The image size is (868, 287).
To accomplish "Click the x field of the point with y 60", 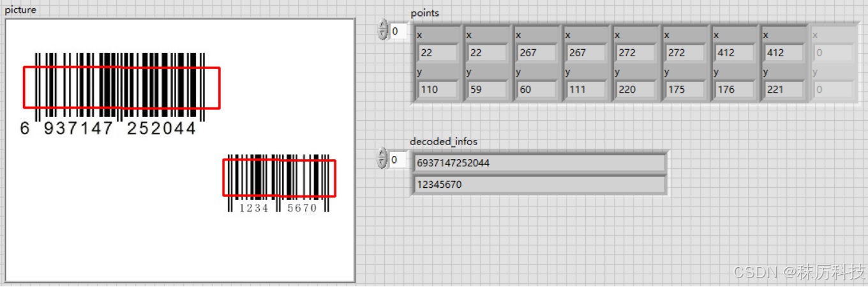I will tap(537, 52).
